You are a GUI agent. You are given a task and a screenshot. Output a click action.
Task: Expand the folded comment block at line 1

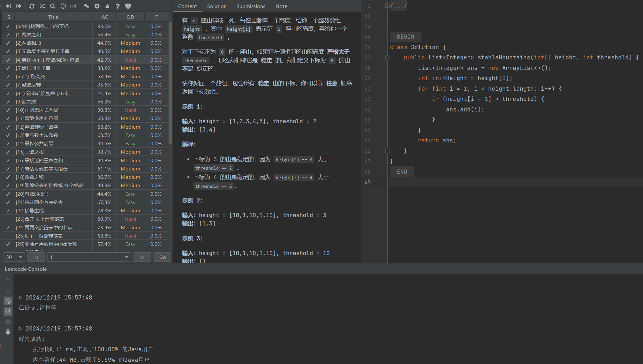387,6
